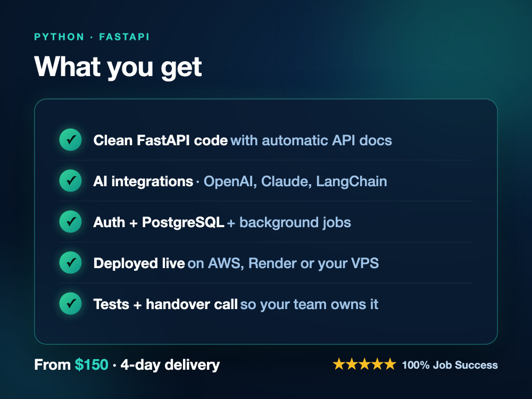The height and width of the screenshot is (399, 532).
Task: Click the text Auth + PostgreSQL
Action: pyautogui.click(x=159, y=222)
